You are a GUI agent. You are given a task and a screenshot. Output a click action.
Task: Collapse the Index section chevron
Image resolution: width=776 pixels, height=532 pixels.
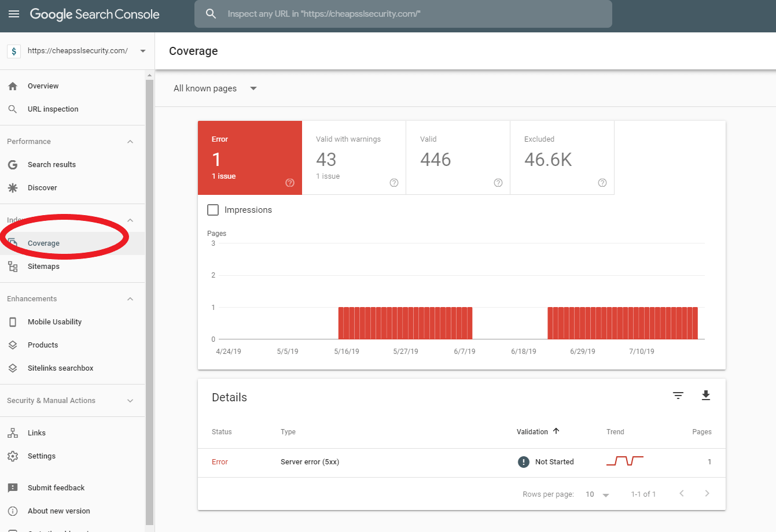[130, 220]
